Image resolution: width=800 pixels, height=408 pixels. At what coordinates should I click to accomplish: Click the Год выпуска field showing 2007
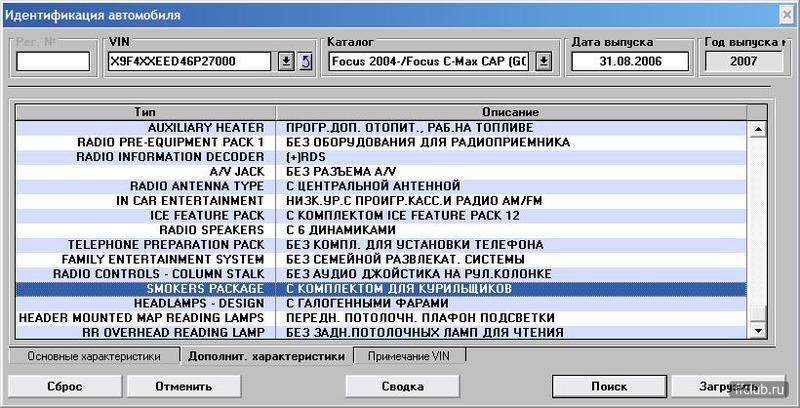point(743,62)
